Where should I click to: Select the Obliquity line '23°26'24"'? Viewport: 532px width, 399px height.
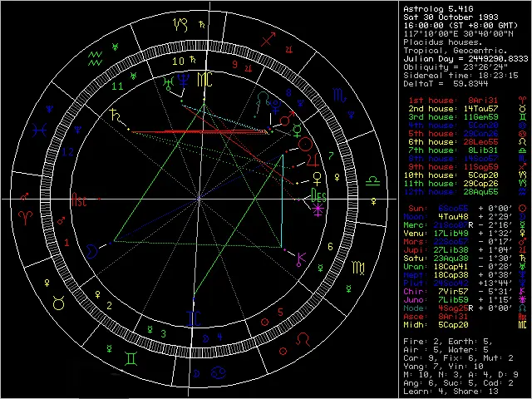[456, 67]
